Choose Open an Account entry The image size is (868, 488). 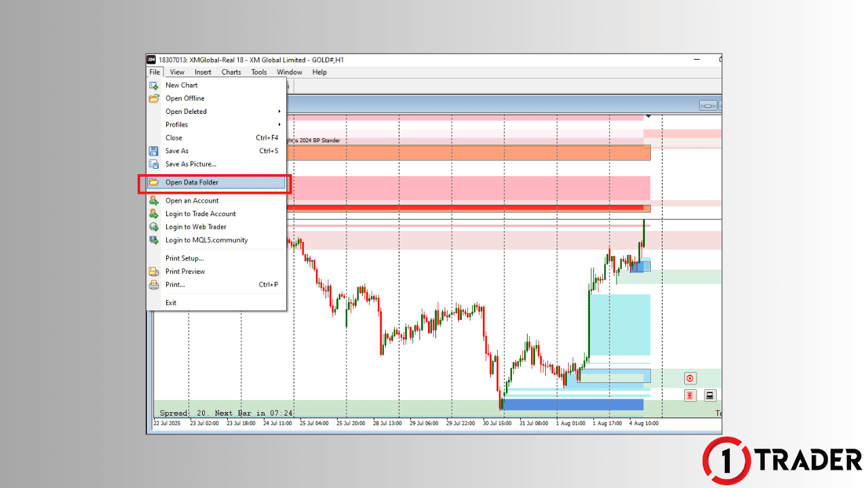216,201
